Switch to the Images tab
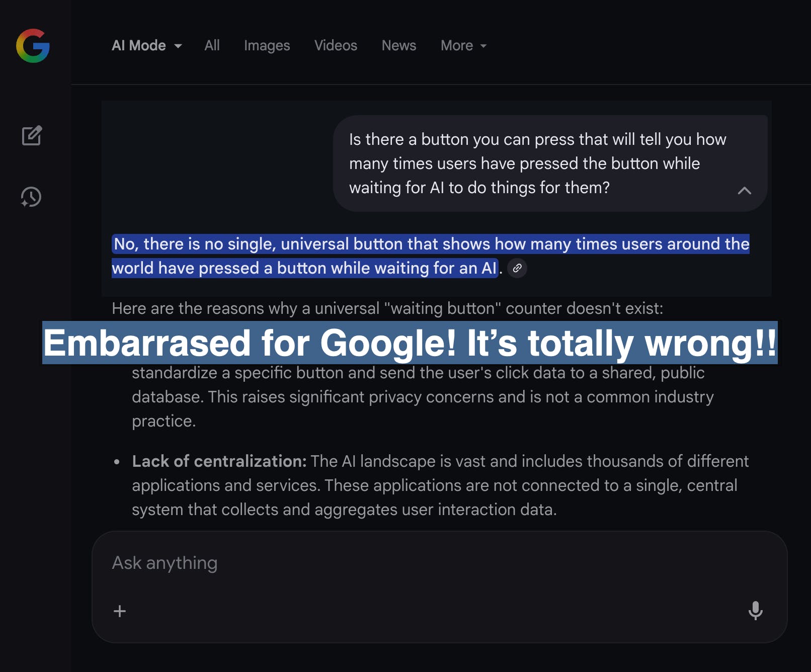Image resolution: width=811 pixels, height=672 pixels. coord(267,46)
